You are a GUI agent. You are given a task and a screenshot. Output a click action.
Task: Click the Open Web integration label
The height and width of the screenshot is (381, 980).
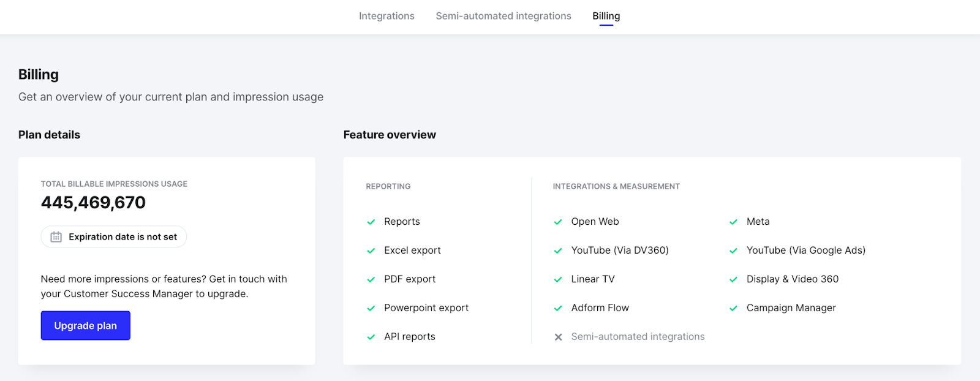click(x=595, y=222)
